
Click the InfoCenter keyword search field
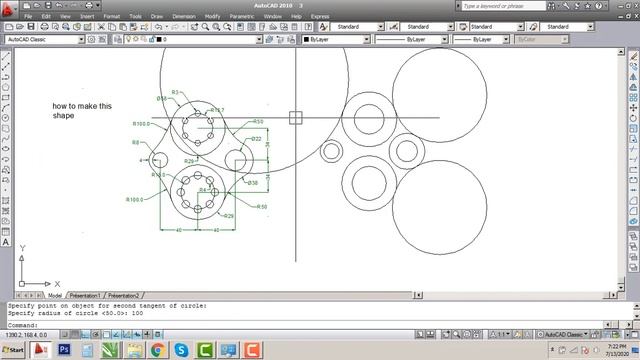(x=504, y=6)
